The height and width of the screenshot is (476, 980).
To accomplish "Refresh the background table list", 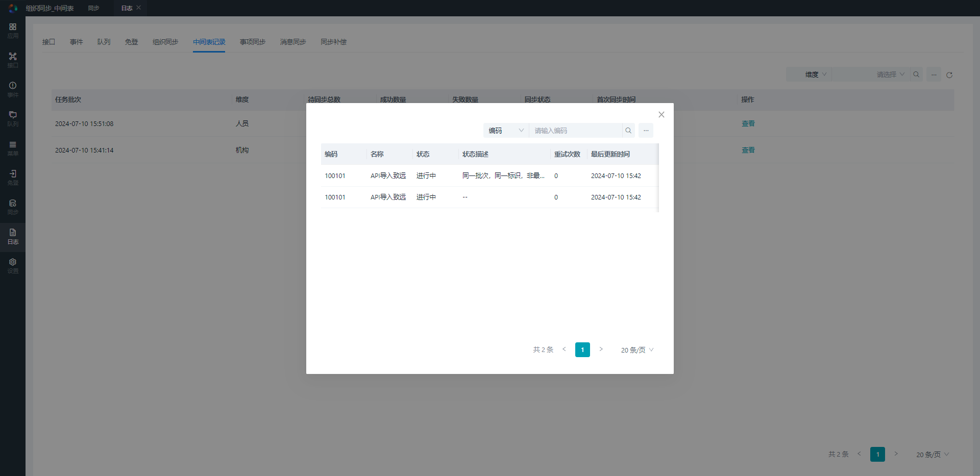I will pos(949,75).
